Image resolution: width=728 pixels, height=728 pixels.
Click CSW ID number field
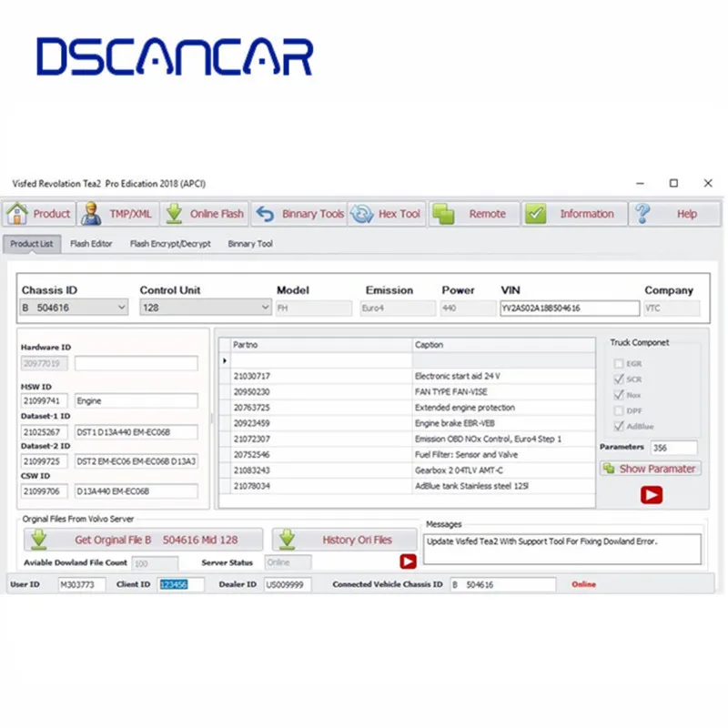pos(44,491)
